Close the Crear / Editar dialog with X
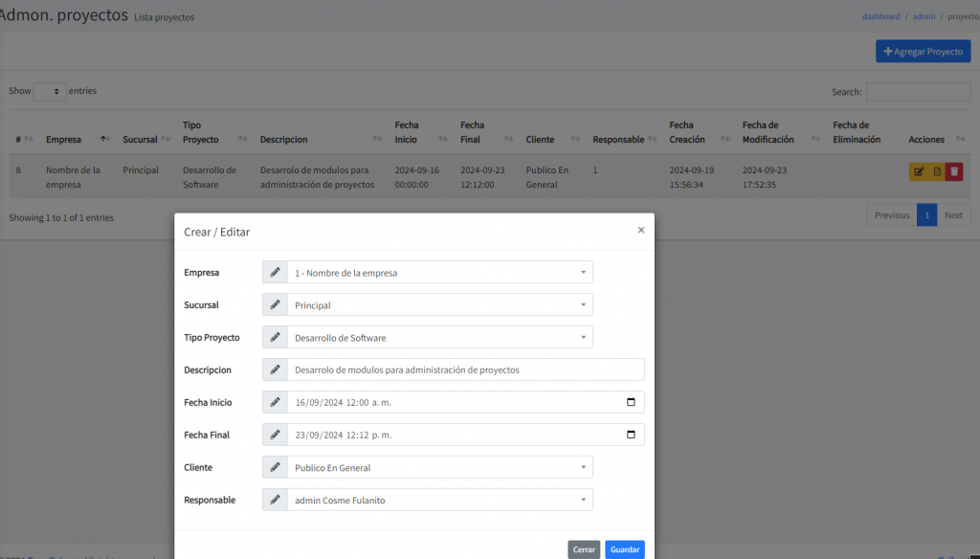The width and height of the screenshot is (980, 559). (641, 230)
